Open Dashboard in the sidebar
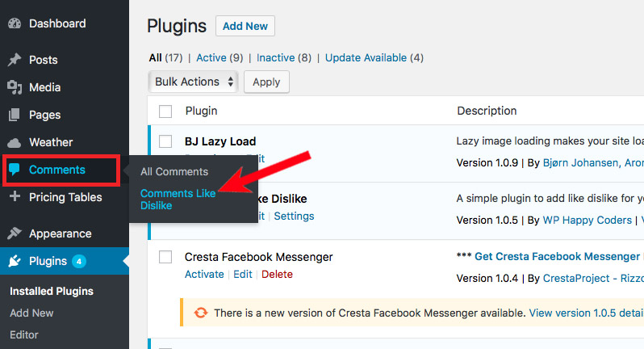Image resolution: width=644 pixels, height=349 pixels. [57, 23]
